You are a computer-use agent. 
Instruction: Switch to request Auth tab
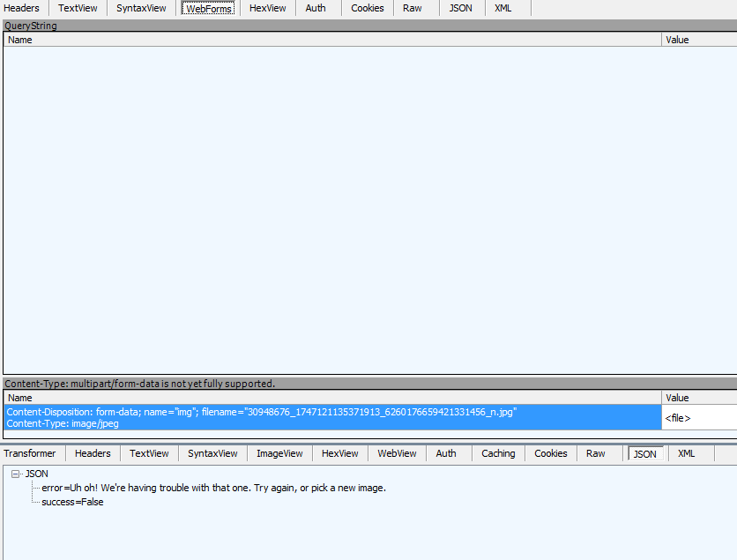point(316,8)
